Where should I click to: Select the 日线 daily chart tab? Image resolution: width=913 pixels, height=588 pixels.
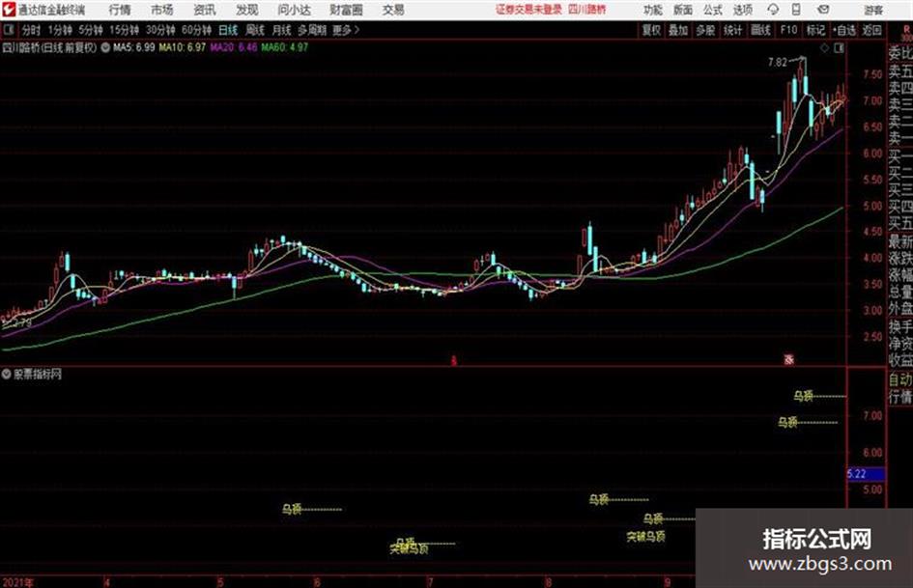point(228,30)
